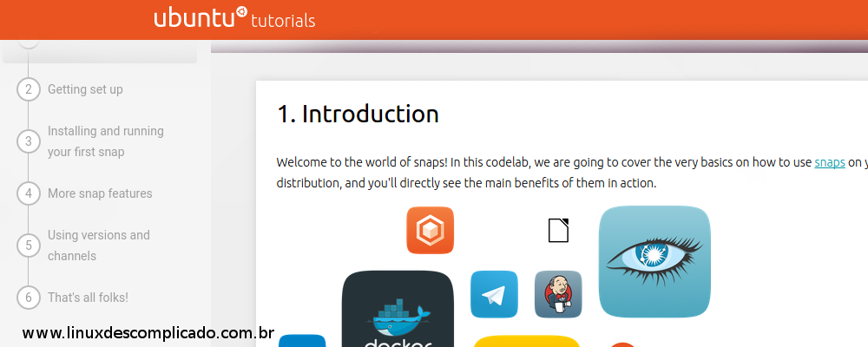Image resolution: width=868 pixels, height=347 pixels.
Task: Click the Jenkins butler icon
Action: tap(558, 294)
